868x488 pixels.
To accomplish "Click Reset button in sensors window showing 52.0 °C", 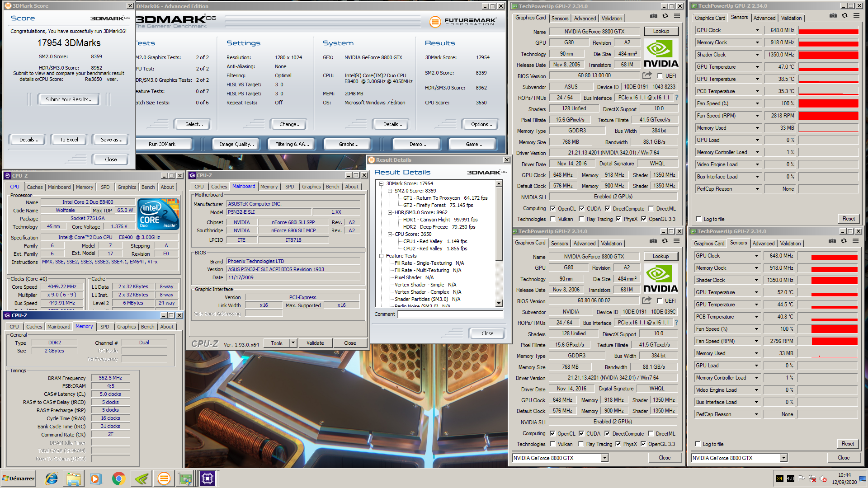I will [x=848, y=444].
